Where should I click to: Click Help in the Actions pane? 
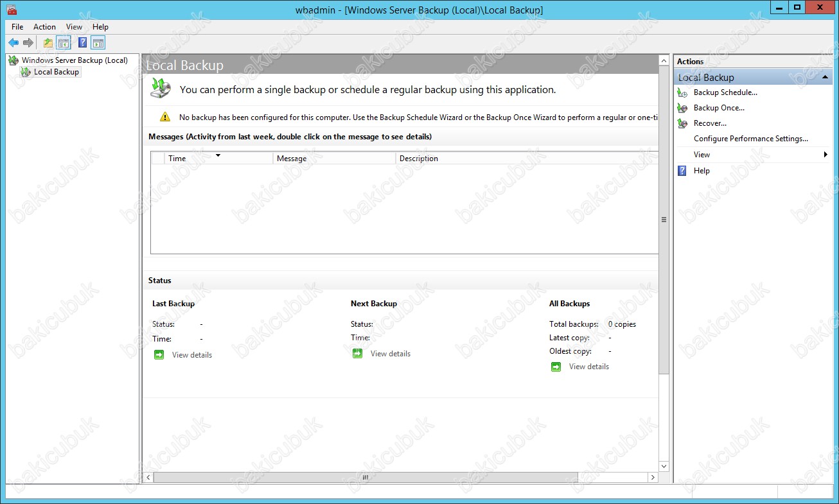[702, 171]
